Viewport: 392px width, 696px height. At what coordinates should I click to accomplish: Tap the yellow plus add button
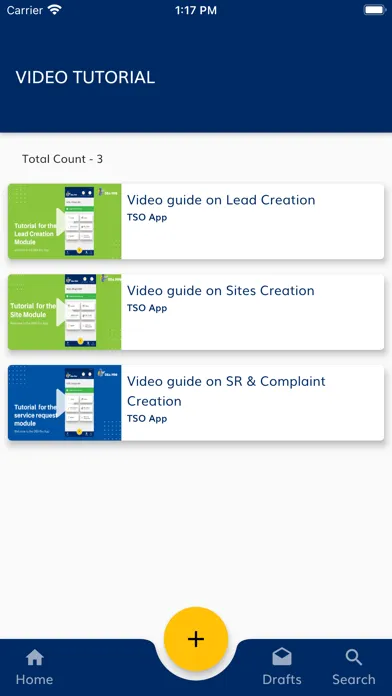(x=196, y=639)
